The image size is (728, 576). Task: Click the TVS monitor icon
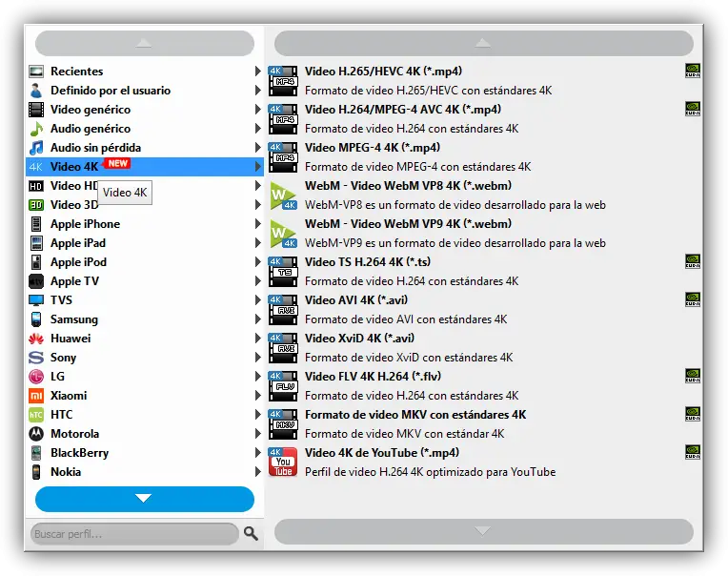click(x=36, y=300)
